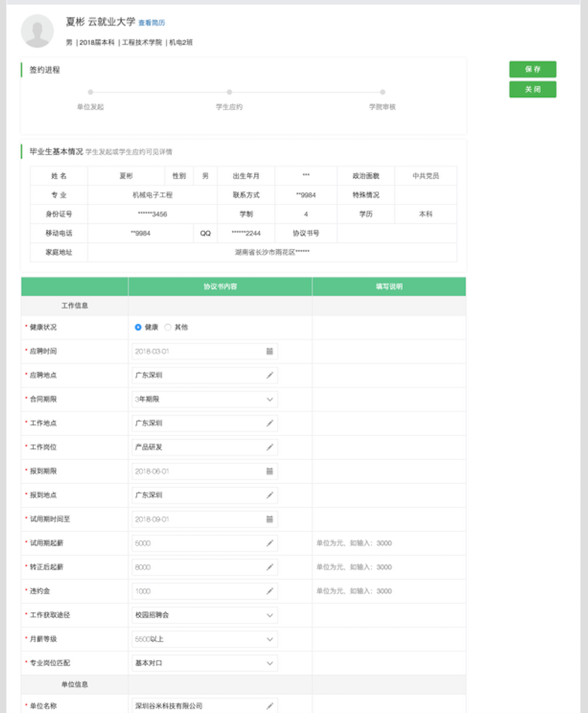Select the 其他 health status option
Image resolution: width=588 pixels, height=713 pixels.
point(168,327)
